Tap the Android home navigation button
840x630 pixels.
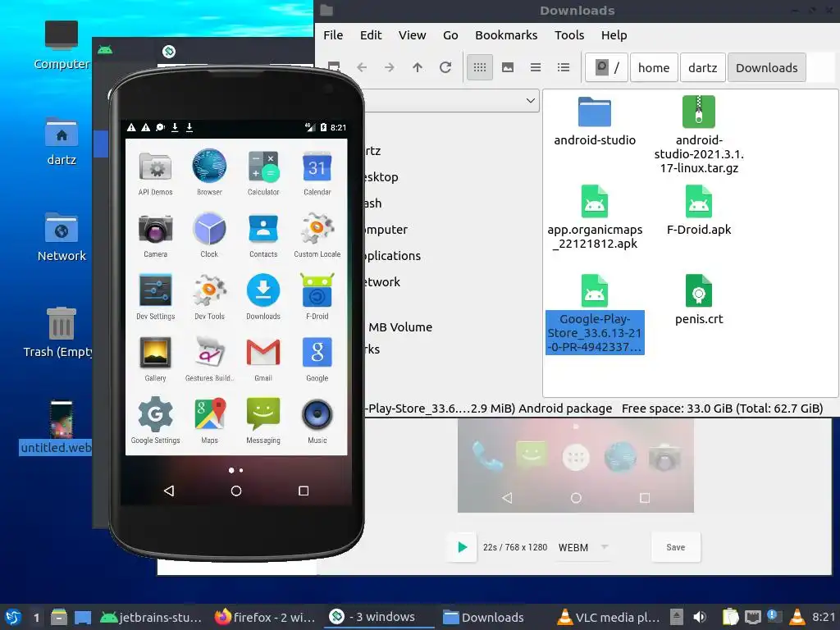235,491
